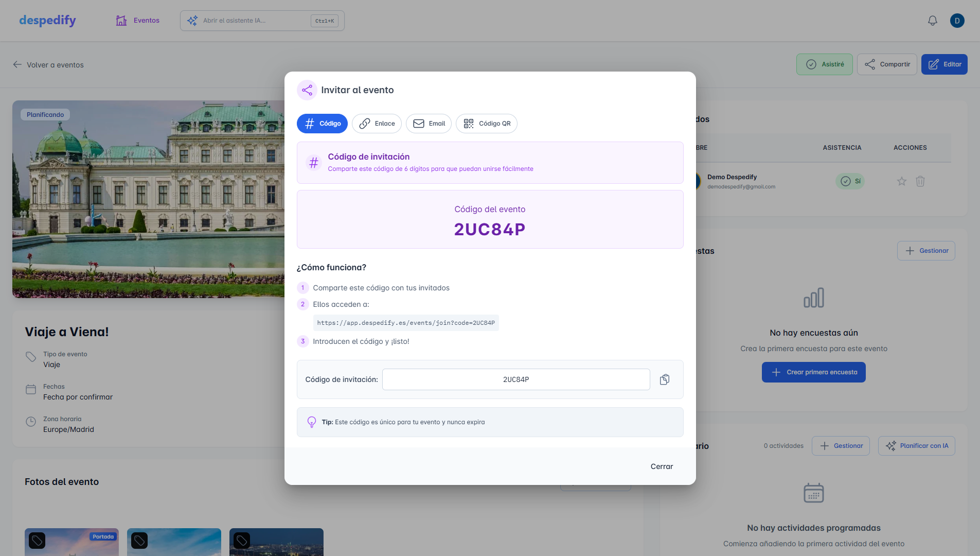
Task: Click the Europe/Madrid timezone value
Action: (x=68, y=429)
